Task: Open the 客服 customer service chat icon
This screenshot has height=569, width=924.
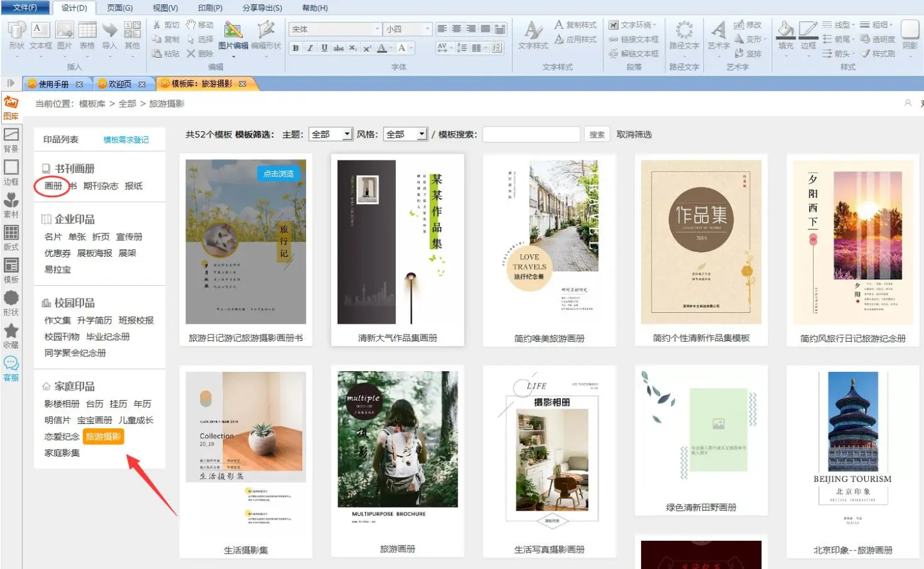Action: [x=11, y=368]
